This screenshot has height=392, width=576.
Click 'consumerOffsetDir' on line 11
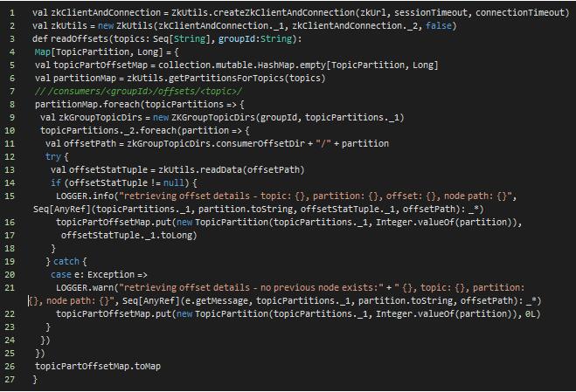coord(260,144)
